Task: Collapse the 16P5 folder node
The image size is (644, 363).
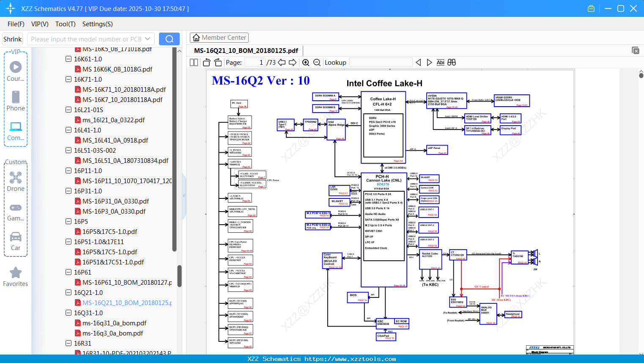Action: pos(69,222)
